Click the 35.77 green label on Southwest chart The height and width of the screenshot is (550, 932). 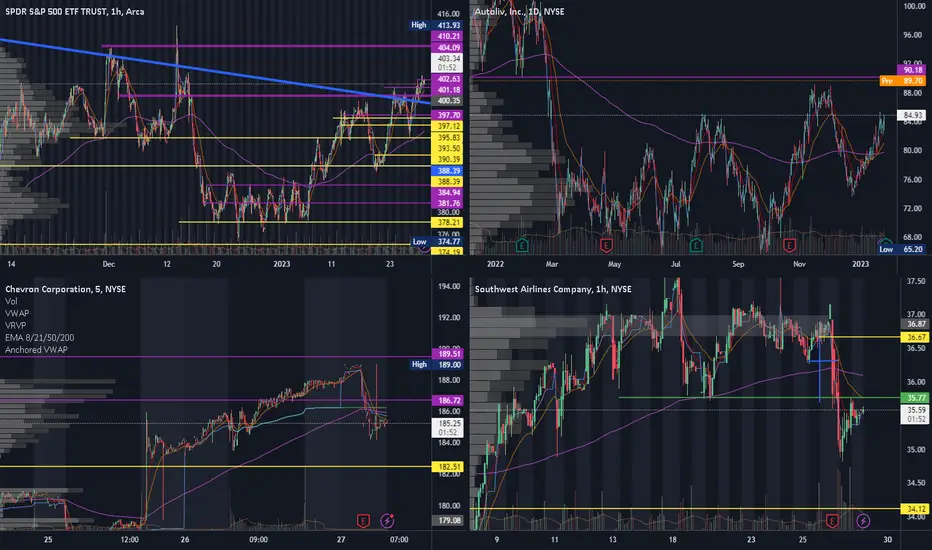(x=915, y=398)
